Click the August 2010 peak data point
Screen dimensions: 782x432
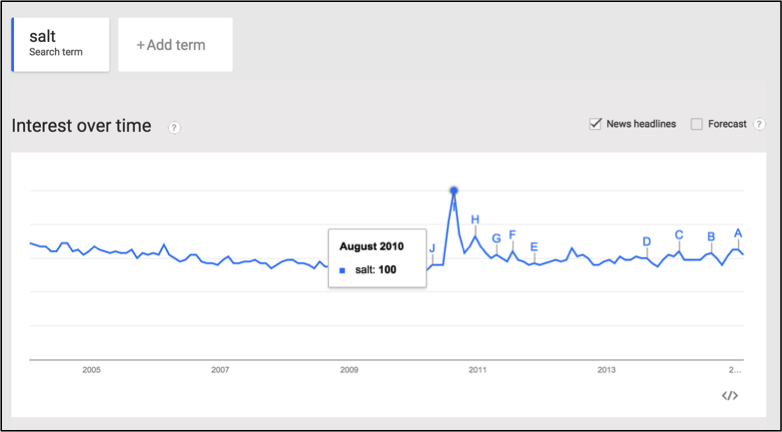click(x=454, y=191)
